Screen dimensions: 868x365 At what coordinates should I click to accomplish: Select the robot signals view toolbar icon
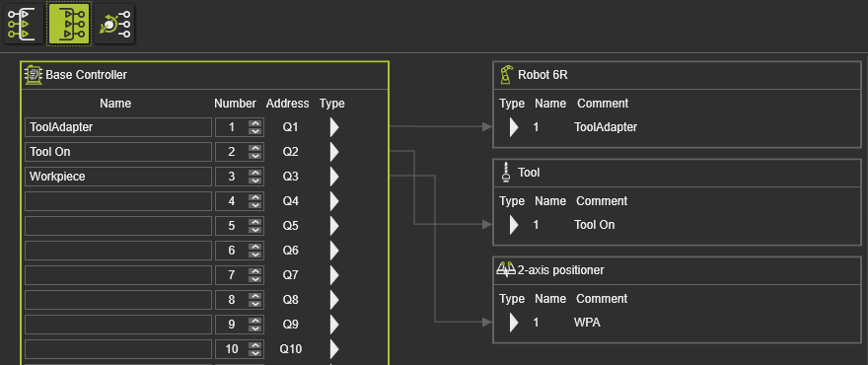[114, 24]
